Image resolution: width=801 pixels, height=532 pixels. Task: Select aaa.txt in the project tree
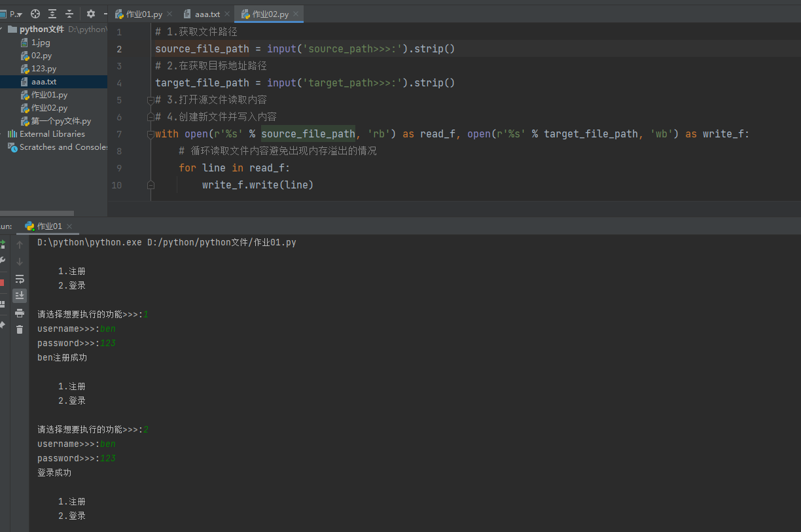(x=54, y=82)
